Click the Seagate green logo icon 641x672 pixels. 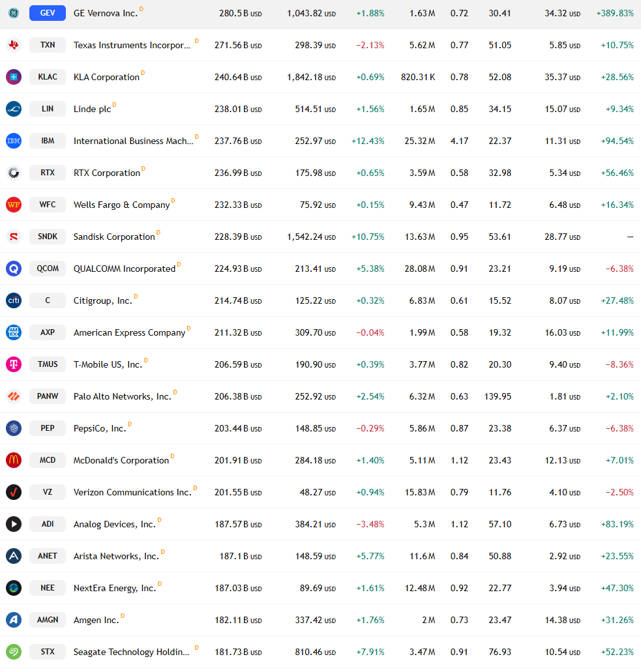[x=14, y=652]
